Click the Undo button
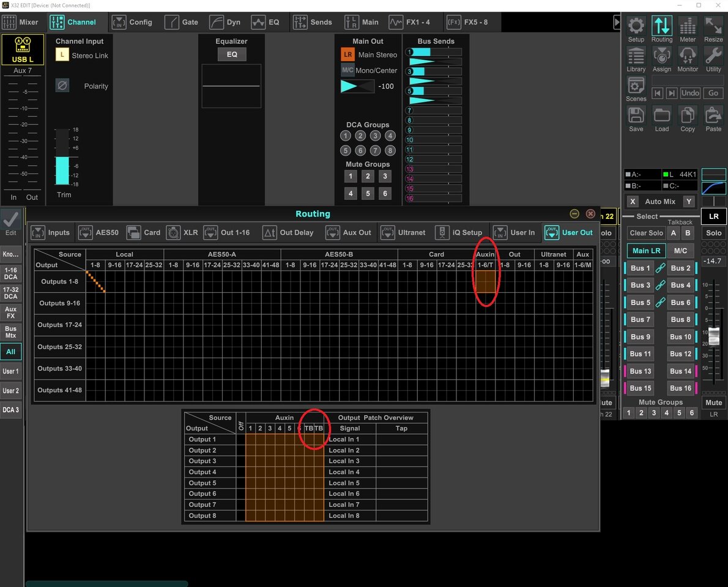 point(690,94)
